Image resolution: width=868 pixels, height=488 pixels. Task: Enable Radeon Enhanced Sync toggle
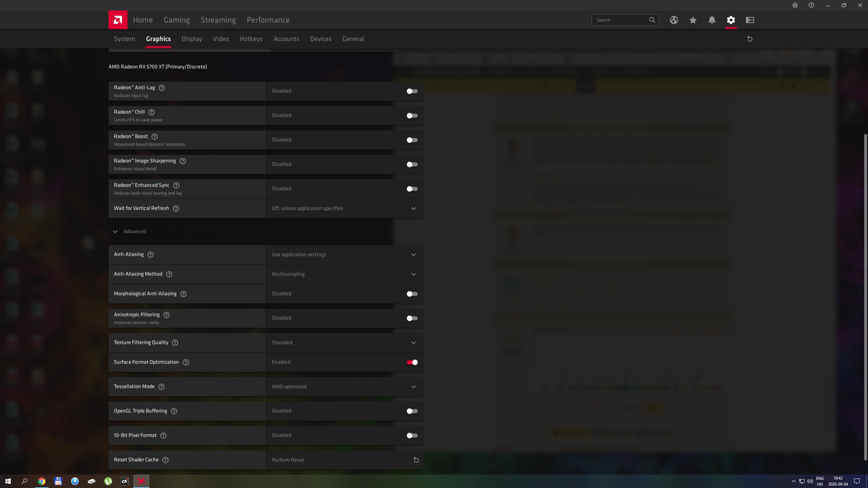[x=412, y=189]
